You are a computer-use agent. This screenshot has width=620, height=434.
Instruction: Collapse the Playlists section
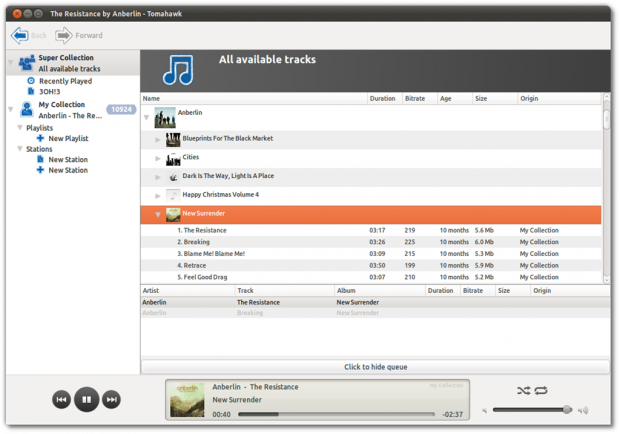tap(20, 128)
